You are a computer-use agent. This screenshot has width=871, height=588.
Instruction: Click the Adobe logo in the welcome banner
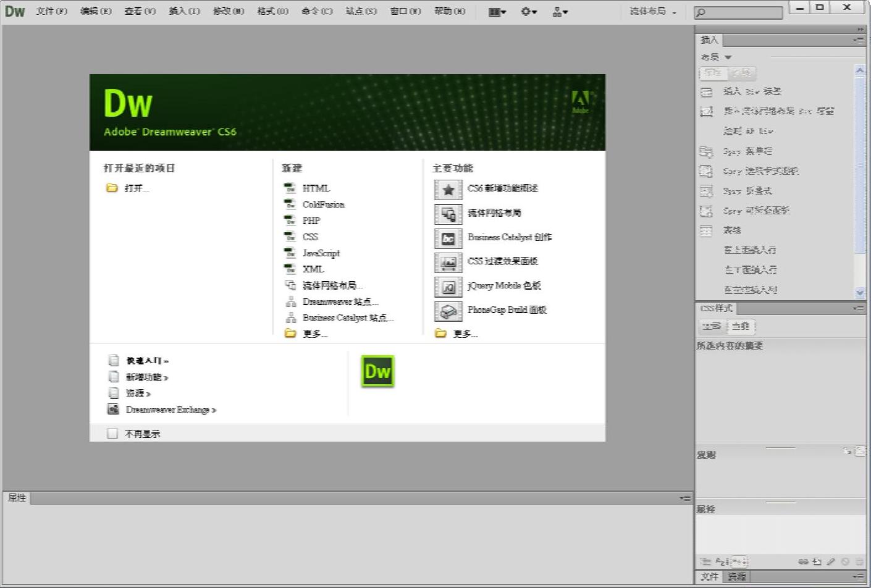coord(580,102)
